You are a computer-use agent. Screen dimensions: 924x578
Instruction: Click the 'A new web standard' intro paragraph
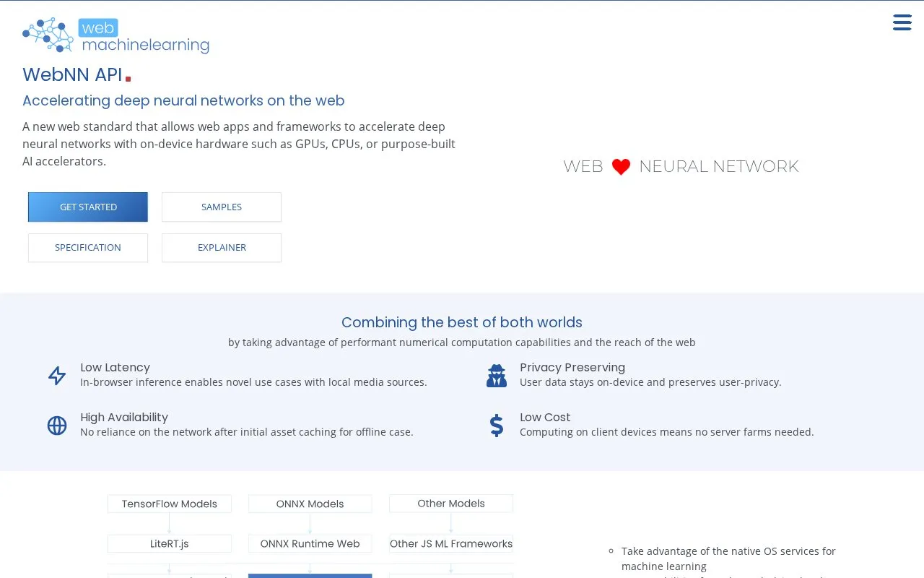[x=239, y=144]
